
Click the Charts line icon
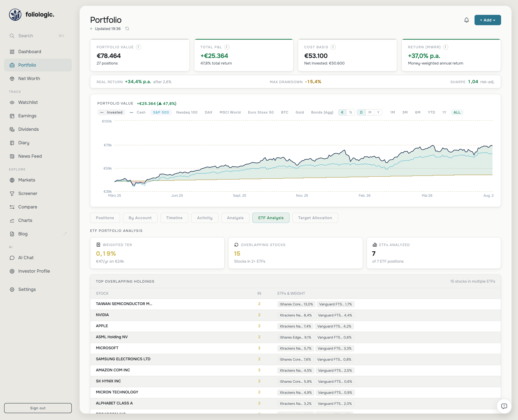pyautogui.click(x=12, y=220)
